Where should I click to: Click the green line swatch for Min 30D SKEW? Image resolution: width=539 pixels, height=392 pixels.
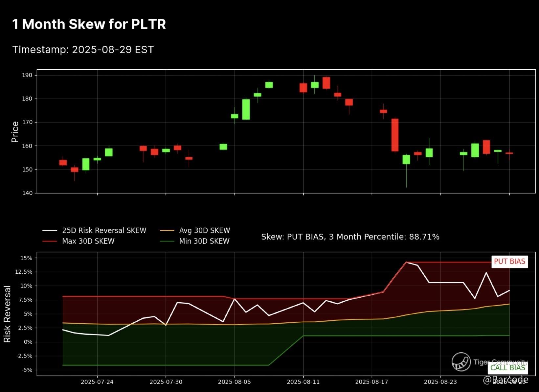click(167, 241)
